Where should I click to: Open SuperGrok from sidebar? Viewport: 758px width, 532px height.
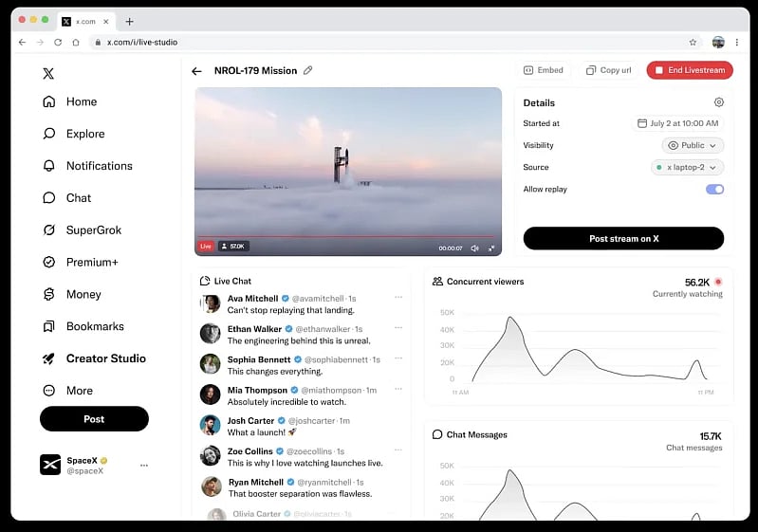83,230
